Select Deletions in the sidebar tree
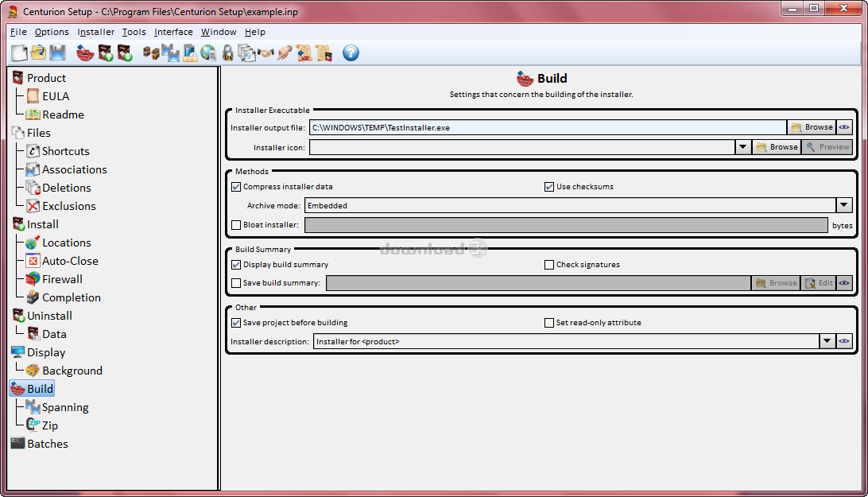This screenshot has width=868, height=497. [x=67, y=188]
